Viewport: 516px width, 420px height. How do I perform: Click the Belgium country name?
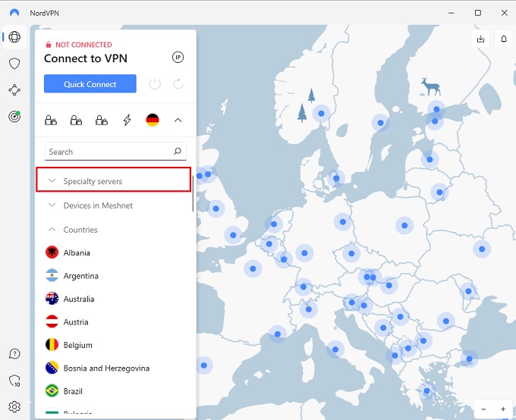point(78,346)
